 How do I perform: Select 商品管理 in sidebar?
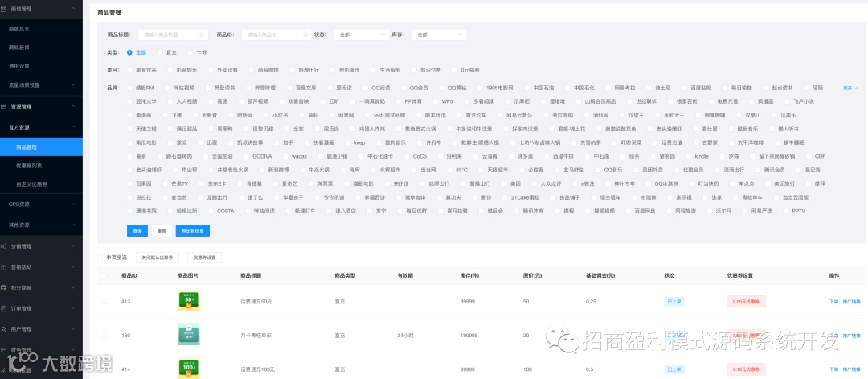click(42, 146)
